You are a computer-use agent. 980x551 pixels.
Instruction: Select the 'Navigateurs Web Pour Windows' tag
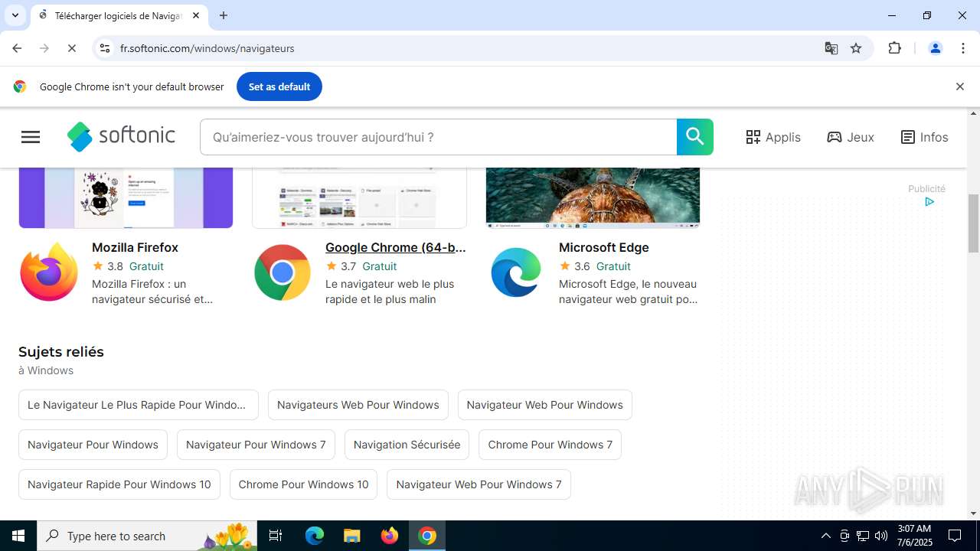pyautogui.click(x=358, y=405)
